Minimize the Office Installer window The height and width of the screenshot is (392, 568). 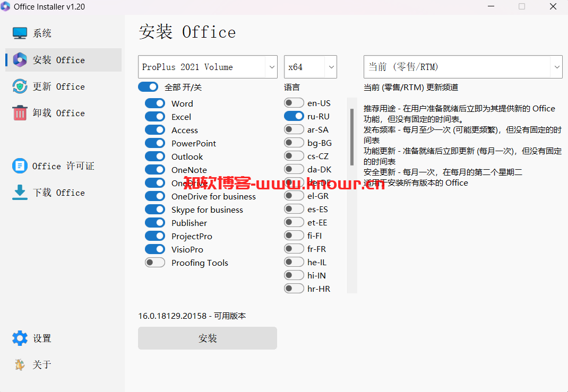pos(491,6)
